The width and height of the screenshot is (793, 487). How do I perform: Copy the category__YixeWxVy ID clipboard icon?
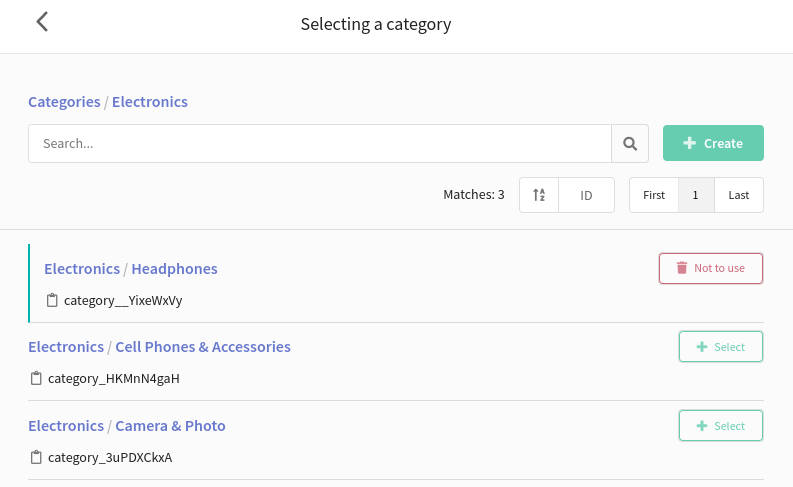point(52,300)
